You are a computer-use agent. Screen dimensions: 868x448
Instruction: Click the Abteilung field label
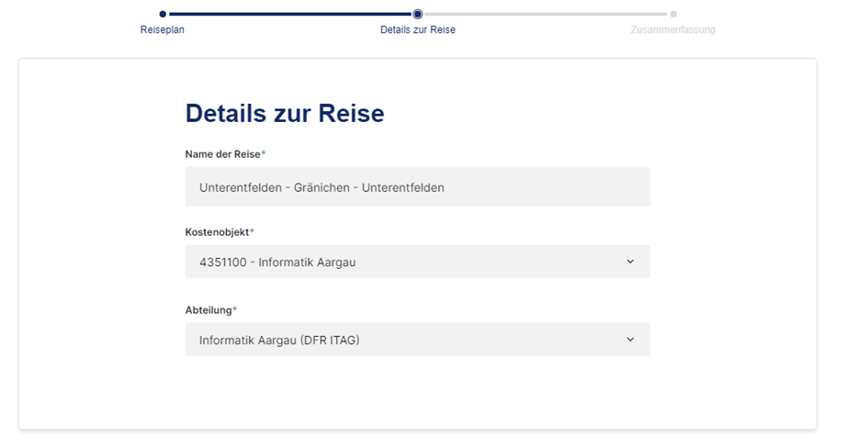pyautogui.click(x=209, y=310)
